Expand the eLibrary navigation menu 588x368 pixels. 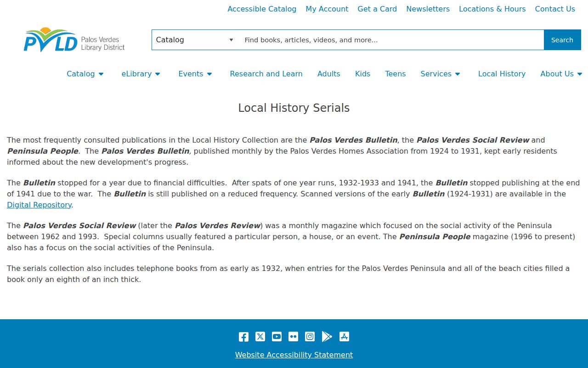coord(141,74)
